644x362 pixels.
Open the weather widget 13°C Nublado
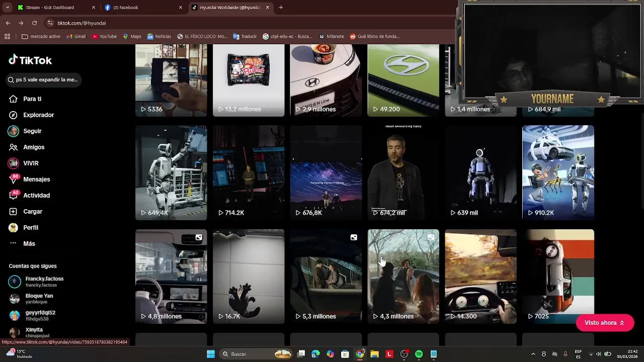[x=19, y=354]
